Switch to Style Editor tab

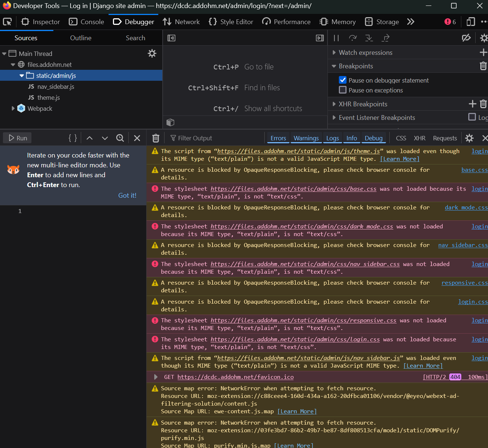(231, 22)
